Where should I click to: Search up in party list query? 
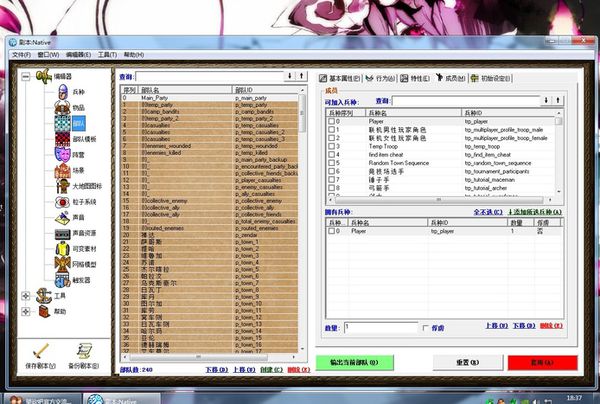click(302, 76)
